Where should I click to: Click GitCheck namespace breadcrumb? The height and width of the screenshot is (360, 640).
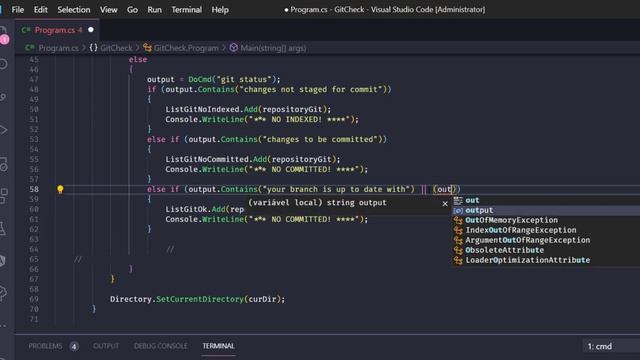point(116,48)
